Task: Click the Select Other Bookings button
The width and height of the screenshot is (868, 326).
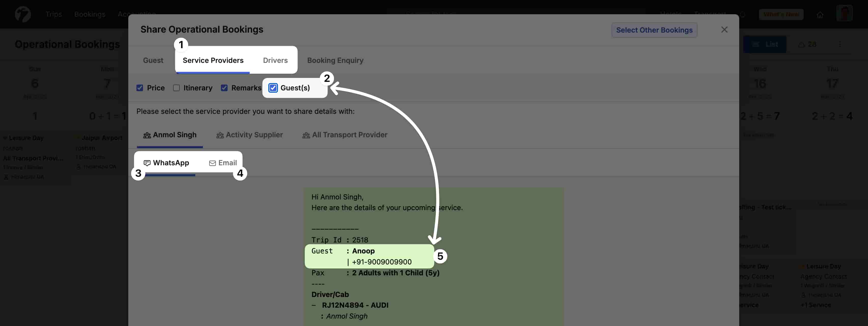Action: coord(654,30)
